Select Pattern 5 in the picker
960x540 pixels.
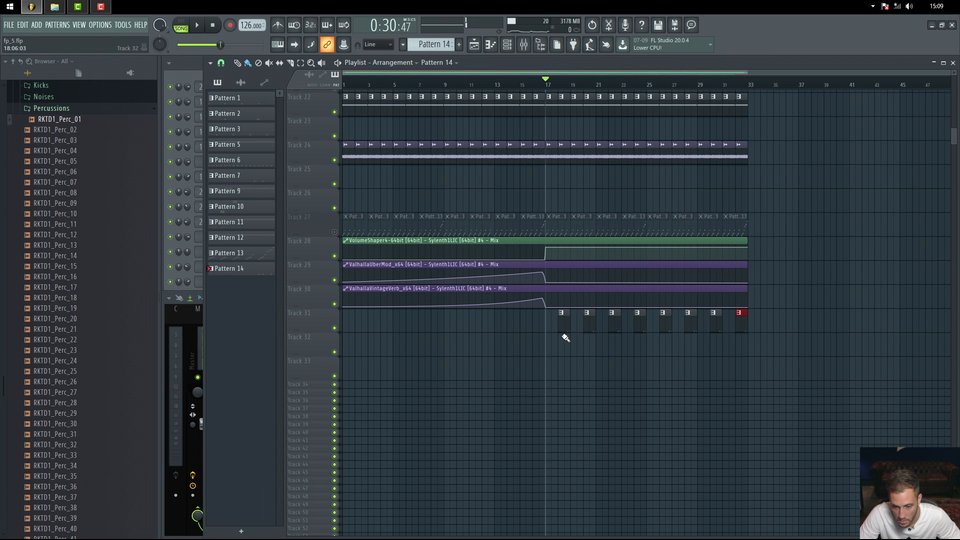coord(241,144)
